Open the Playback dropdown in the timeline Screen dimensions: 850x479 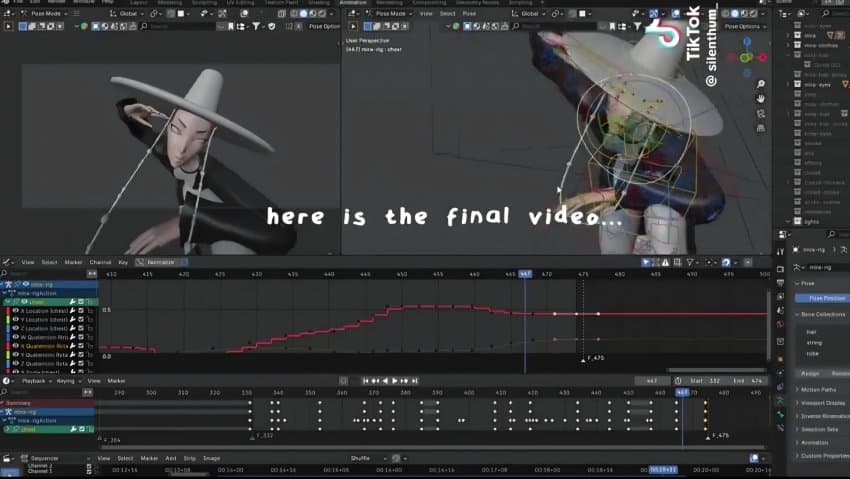click(x=35, y=381)
